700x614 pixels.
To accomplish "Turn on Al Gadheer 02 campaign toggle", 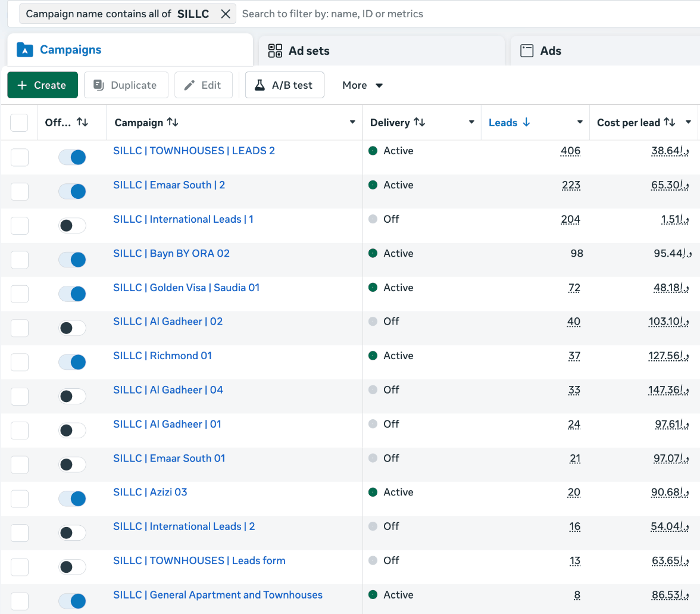I will click(73, 328).
